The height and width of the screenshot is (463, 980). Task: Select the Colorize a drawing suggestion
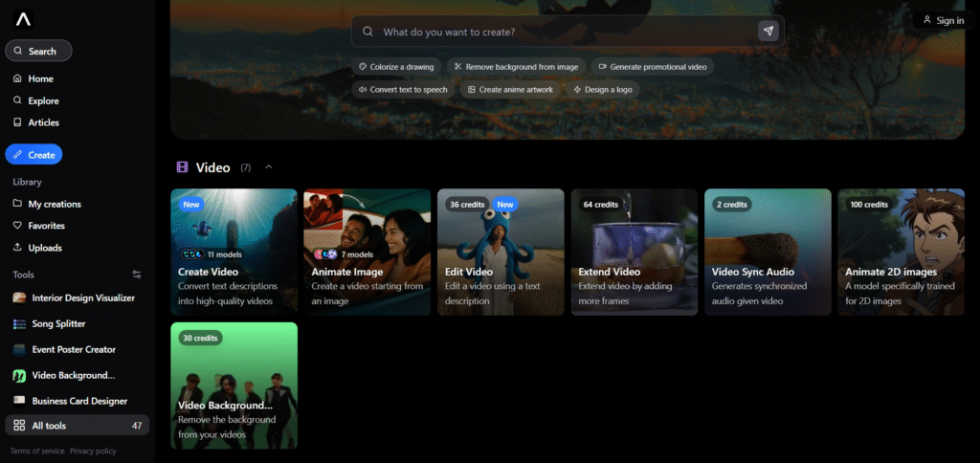coord(397,67)
